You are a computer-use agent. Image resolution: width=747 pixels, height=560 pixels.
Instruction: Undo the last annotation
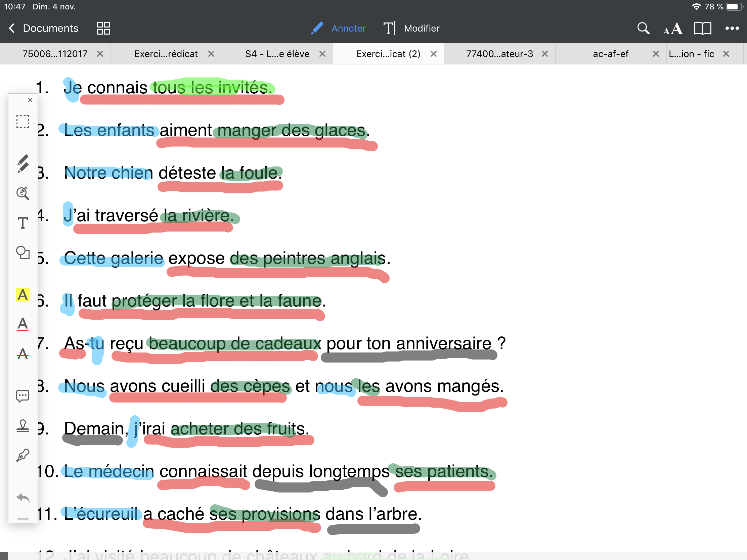click(23, 498)
